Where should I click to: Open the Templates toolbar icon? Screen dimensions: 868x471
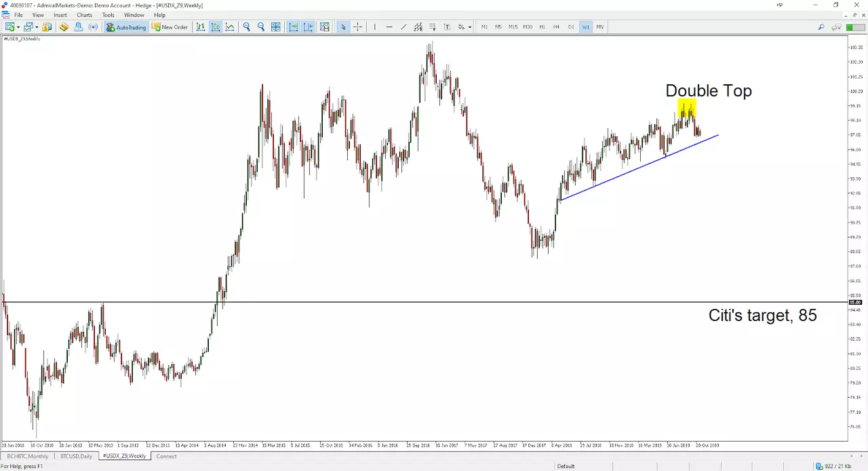point(325,27)
